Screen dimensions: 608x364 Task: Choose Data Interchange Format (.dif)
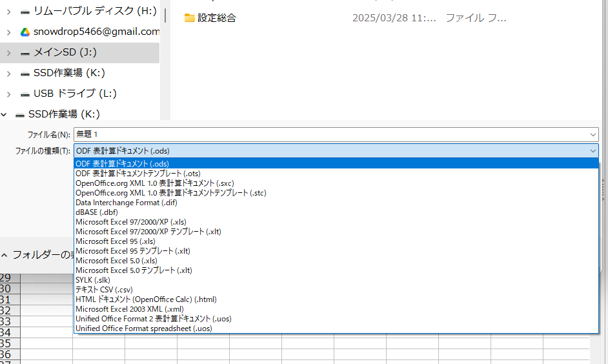pyautogui.click(x=336, y=203)
